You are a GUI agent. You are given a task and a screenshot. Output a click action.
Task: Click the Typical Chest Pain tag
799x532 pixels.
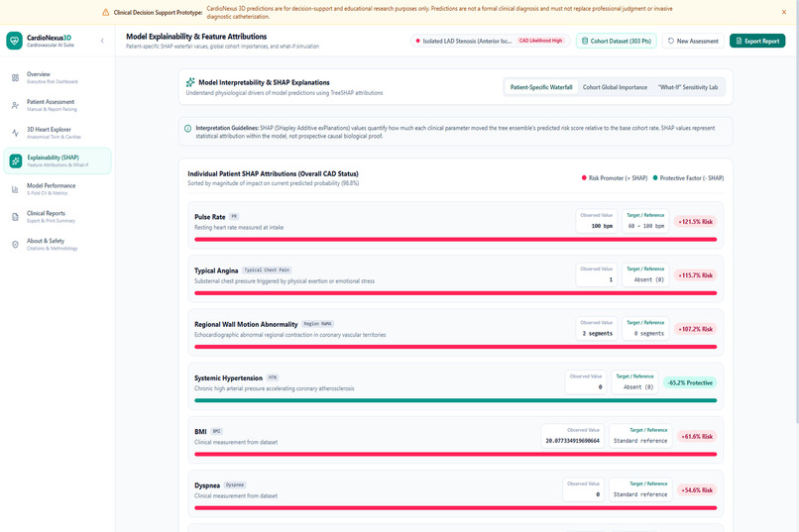pos(267,270)
